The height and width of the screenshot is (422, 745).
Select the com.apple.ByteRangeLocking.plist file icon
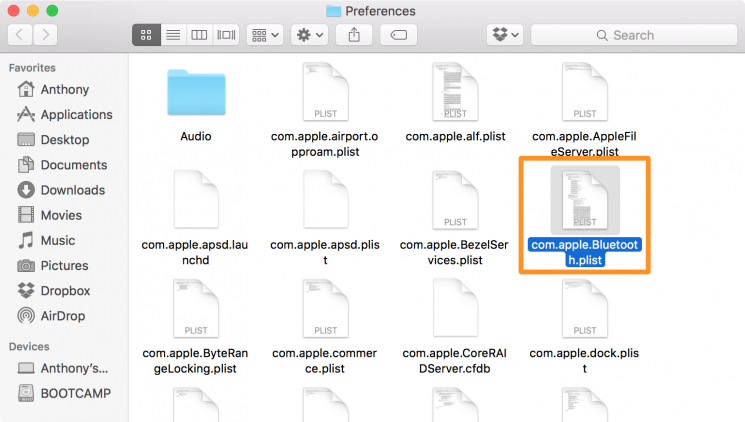click(x=196, y=308)
